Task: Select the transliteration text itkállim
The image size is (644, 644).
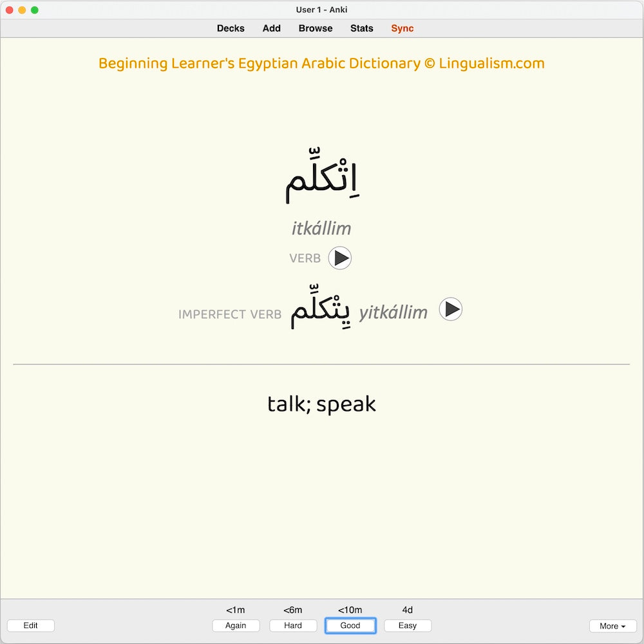Action: (321, 229)
